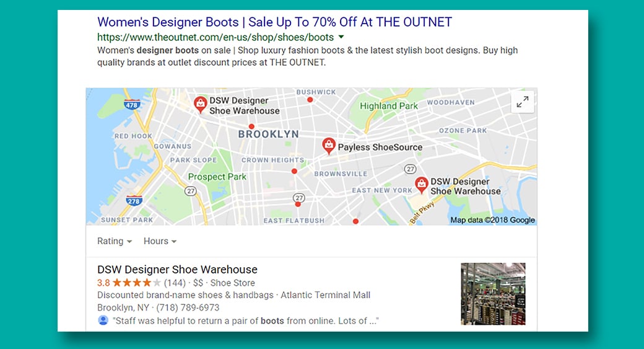Open the Hours filter dropdown
This screenshot has width=644, height=349.
click(160, 241)
